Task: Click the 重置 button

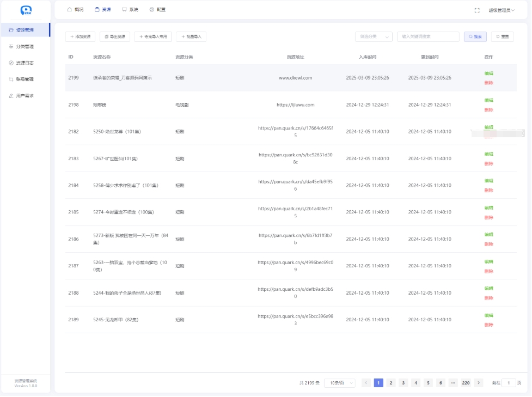Action: click(x=502, y=36)
